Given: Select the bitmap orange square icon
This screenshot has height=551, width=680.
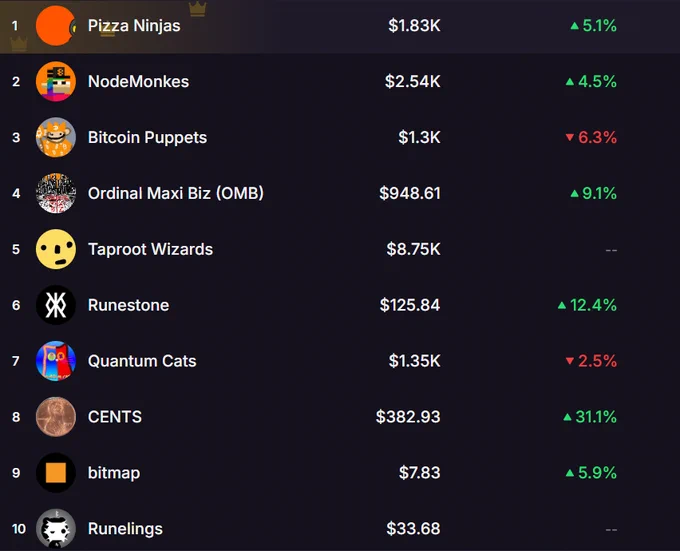Looking at the screenshot, I should (x=56, y=473).
